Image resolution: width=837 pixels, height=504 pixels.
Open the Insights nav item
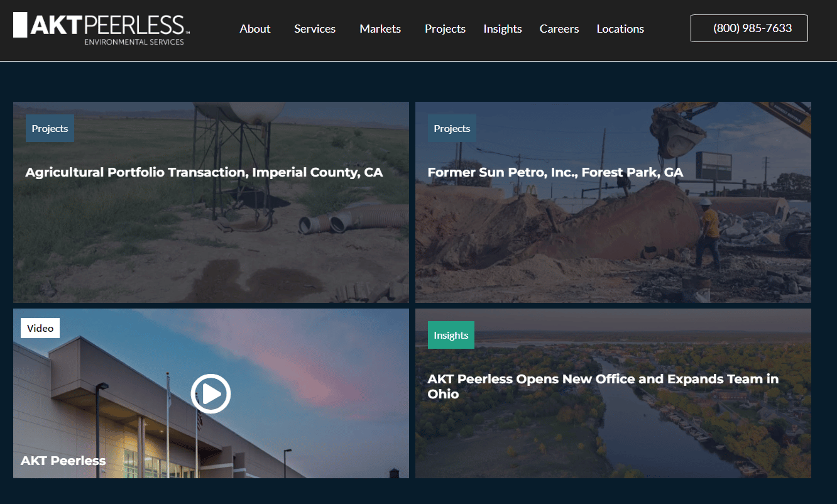tap(503, 29)
